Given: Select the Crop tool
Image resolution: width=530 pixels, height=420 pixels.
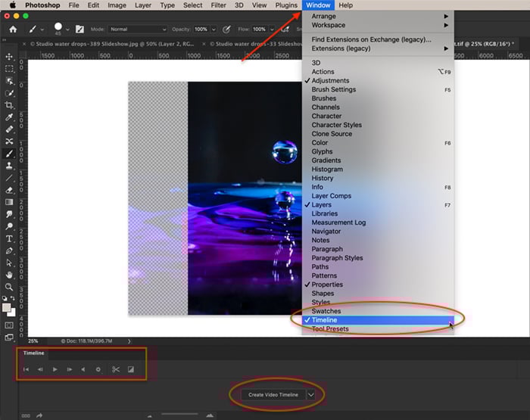Looking at the screenshot, I should click(x=9, y=105).
